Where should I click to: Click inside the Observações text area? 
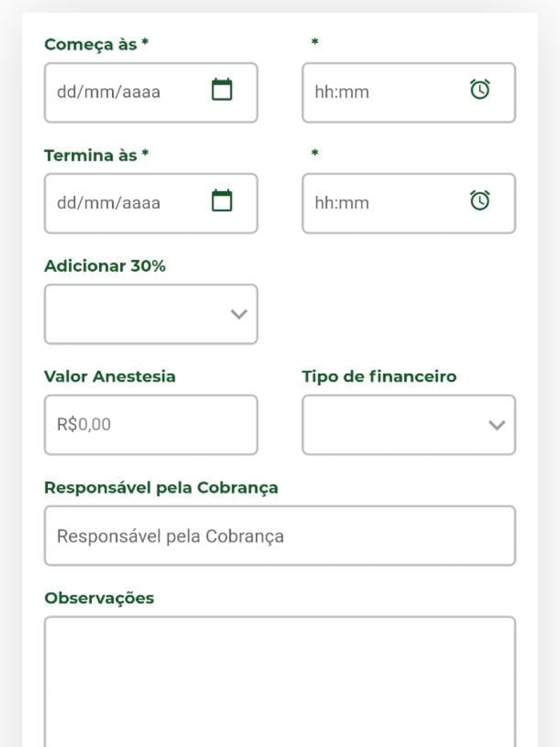pyautogui.click(x=280, y=681)
